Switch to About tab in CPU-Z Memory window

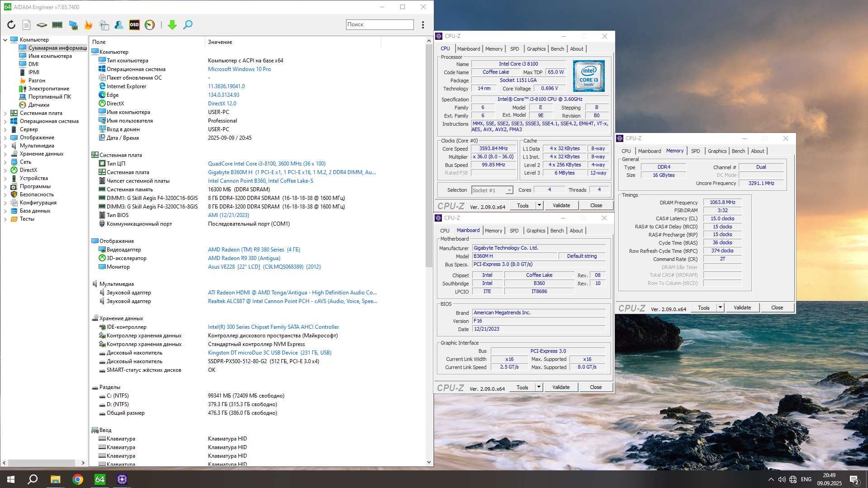[758, 151]
